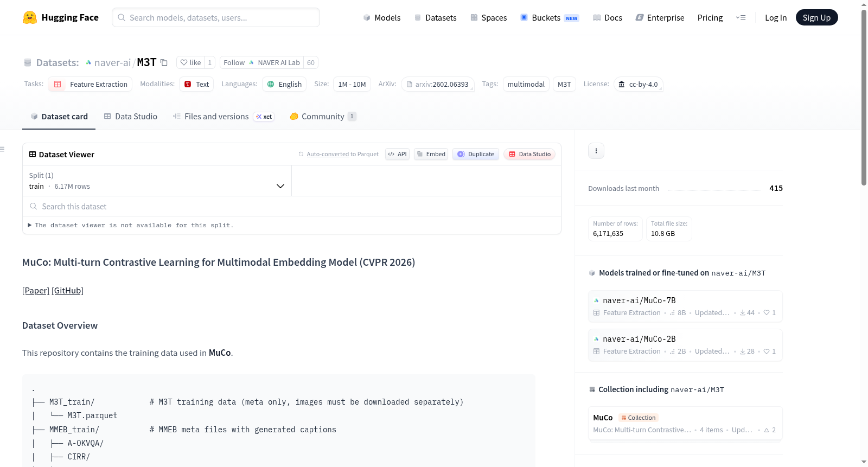The height and width of the screenshot is (467, 868).
Task: Like the M3T dataset
Action: tap(190, 62)
